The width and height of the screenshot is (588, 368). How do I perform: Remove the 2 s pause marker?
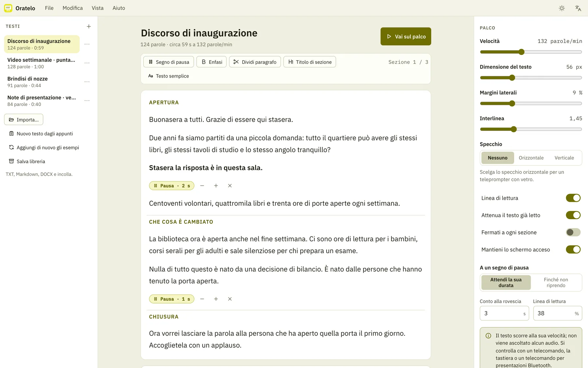click(x=230, y=185)
